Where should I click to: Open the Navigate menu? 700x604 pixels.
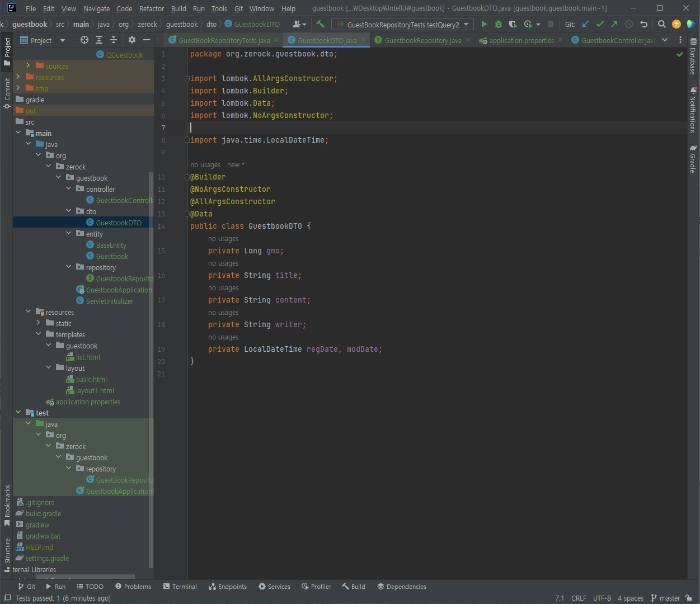(96, 8)
